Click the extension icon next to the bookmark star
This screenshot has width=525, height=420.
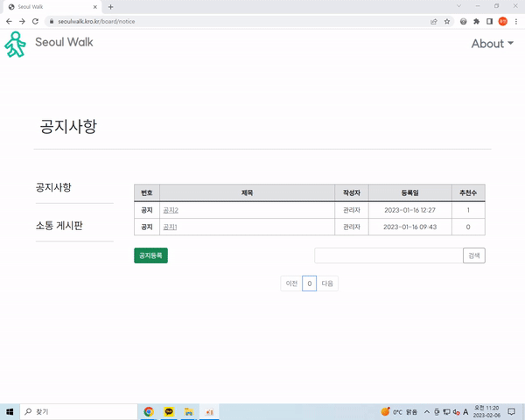click(464, 21)
